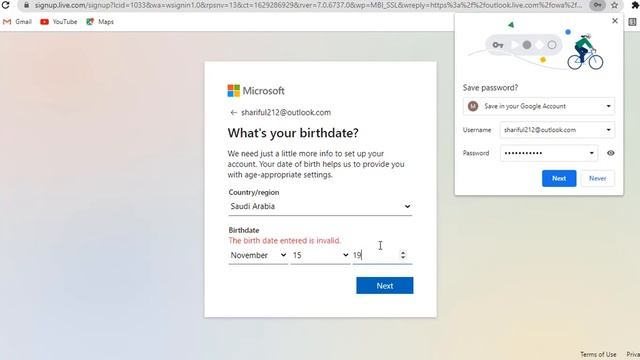Bookmark this page with the star icon
The image size is (640, 360).
[614, 5]
